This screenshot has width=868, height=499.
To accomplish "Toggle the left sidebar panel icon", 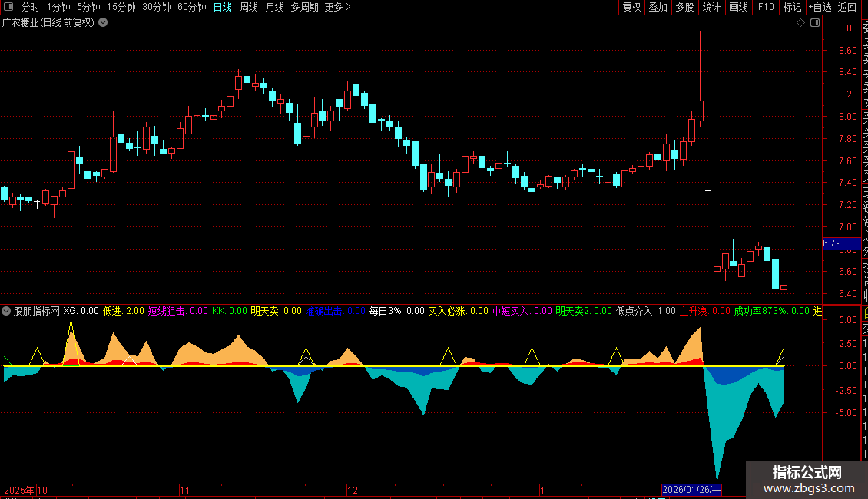I will [x=8, y=7].
